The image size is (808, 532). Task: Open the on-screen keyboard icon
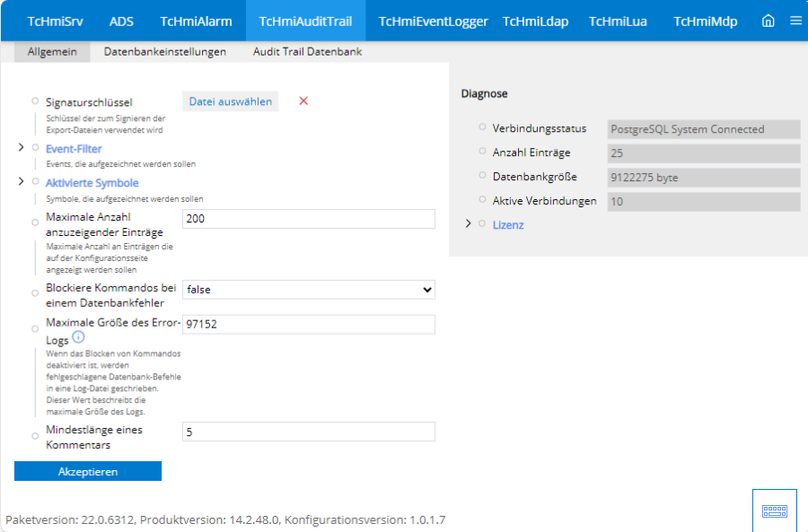click(774, 510)
